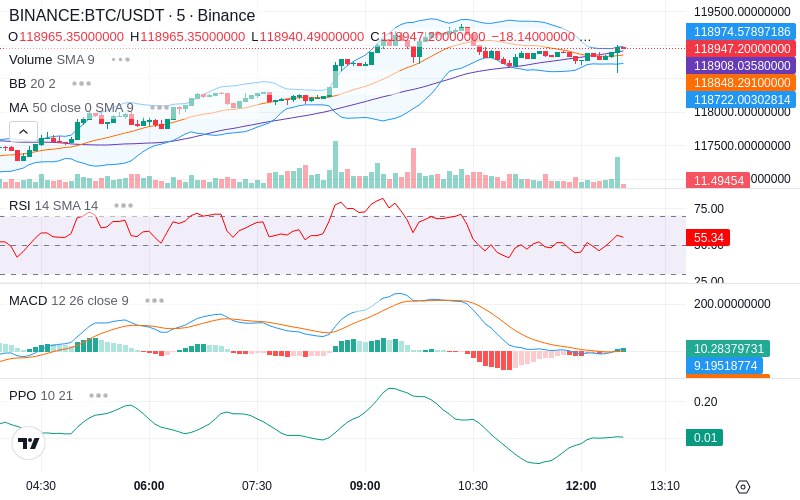Select the MA 50 close legend label
Screen dimensions: 800x500
tap(71, 108)
